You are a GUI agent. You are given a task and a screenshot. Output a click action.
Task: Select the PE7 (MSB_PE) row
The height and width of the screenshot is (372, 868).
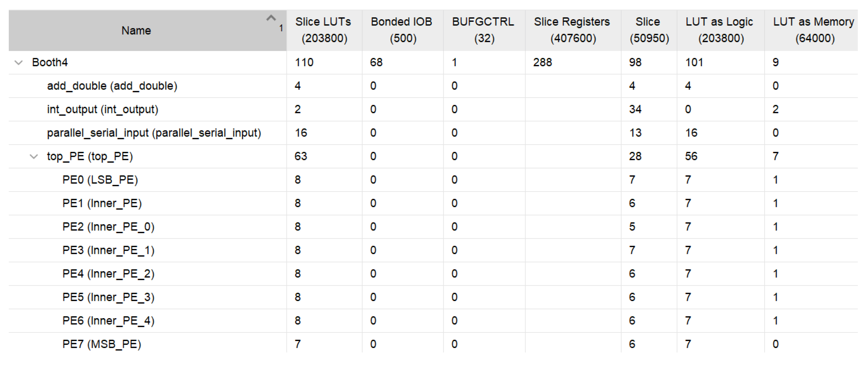(101, 344)
